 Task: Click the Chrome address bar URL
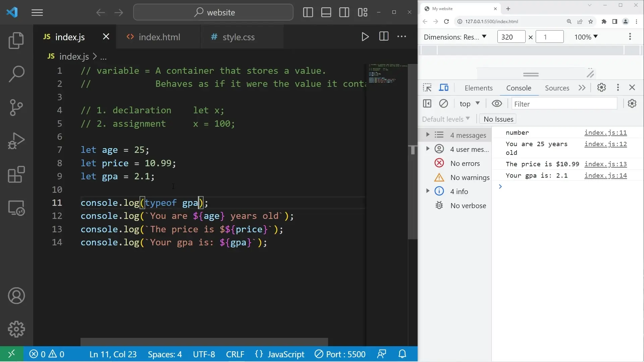(x=491, y=21)
